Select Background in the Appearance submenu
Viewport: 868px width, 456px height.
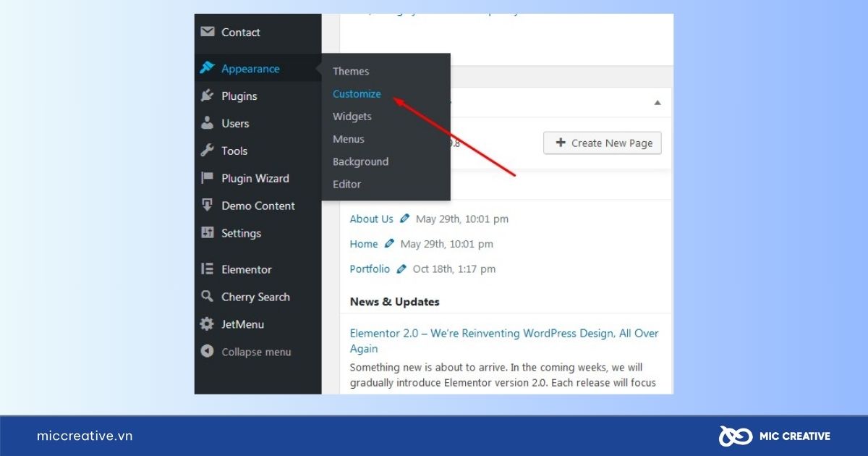point(361,161)
